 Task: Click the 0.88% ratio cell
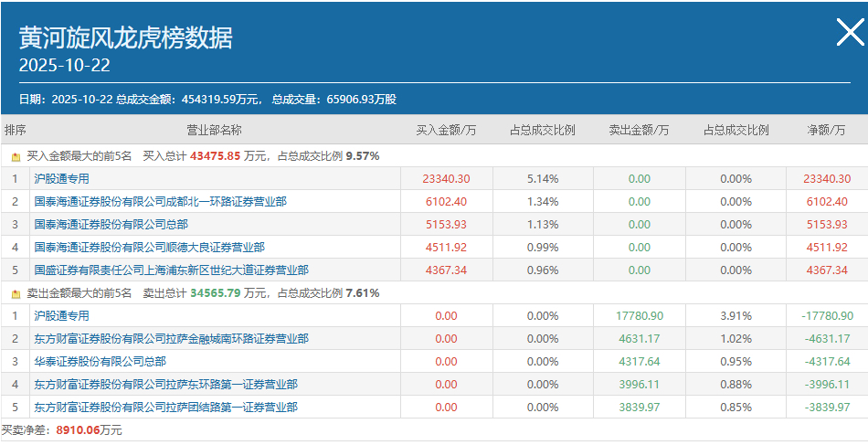click(x=736, y=384)
